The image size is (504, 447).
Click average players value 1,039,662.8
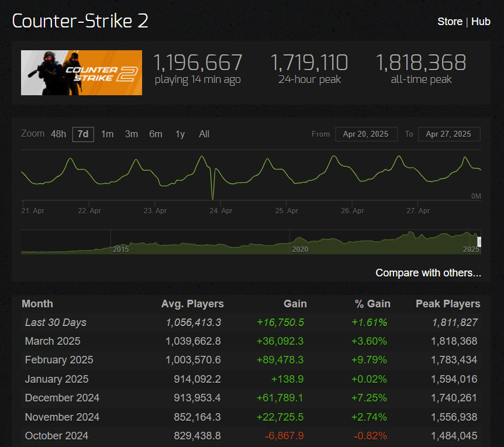(193, 341)
